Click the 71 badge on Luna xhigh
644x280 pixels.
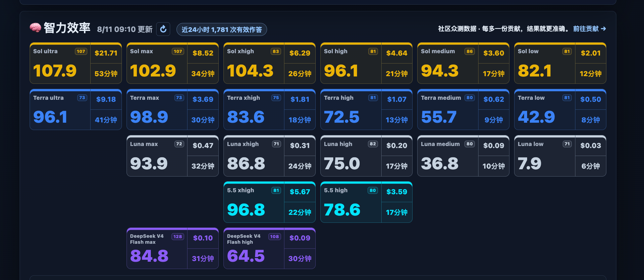point(276,144)
